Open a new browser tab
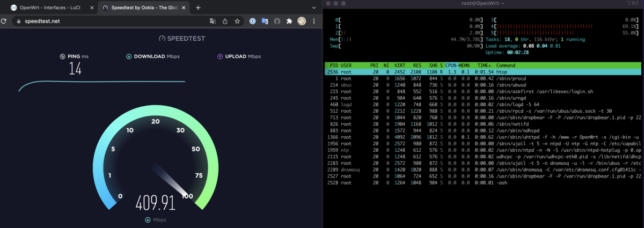This screenshot has width=644, height=228. click(x=198, y=8)
